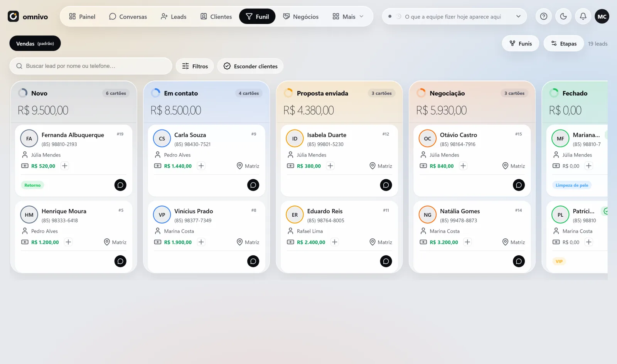Viewport: 617px width, 364px height.
Task: Open chat for Vinícius Prado card
Action: (x=253, y=261)
